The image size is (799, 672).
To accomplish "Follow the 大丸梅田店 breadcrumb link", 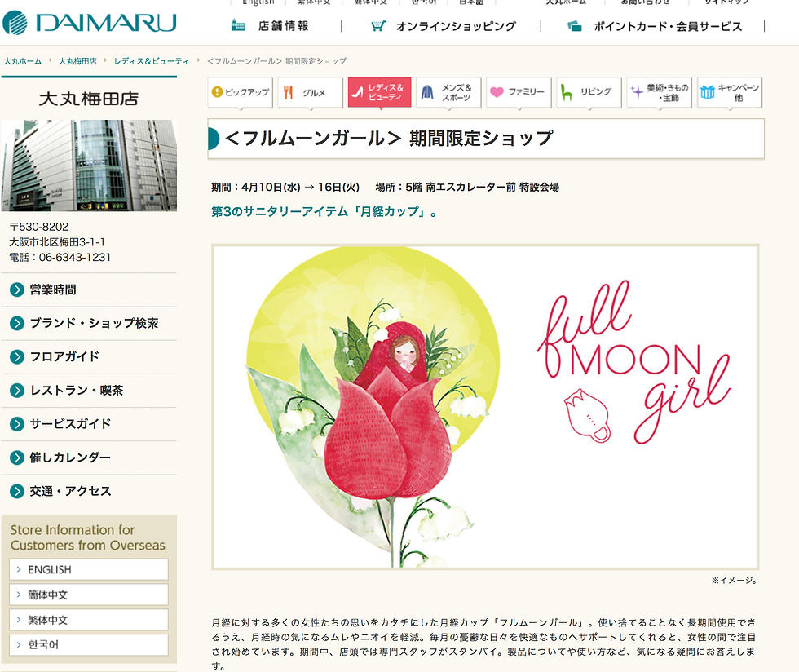I will [x=77, y=61].
